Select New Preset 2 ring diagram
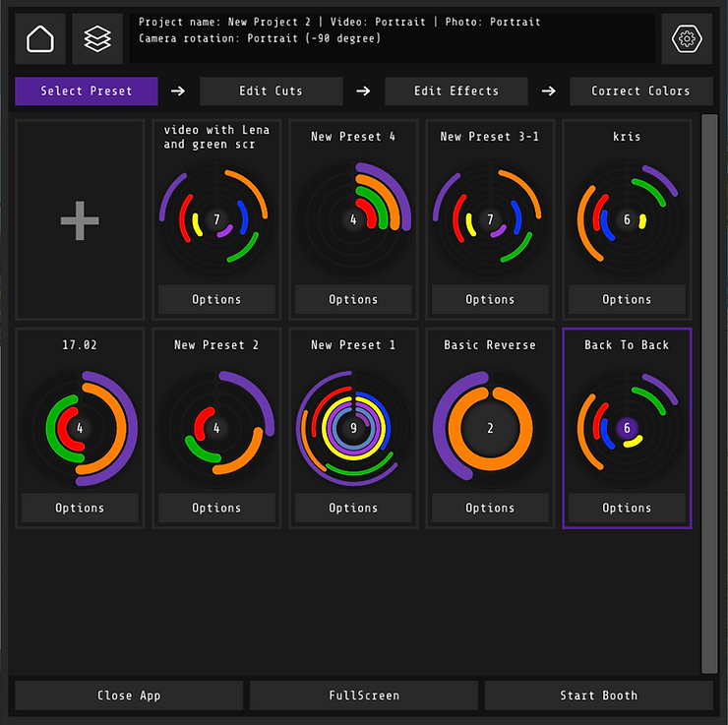 (216, 428)
